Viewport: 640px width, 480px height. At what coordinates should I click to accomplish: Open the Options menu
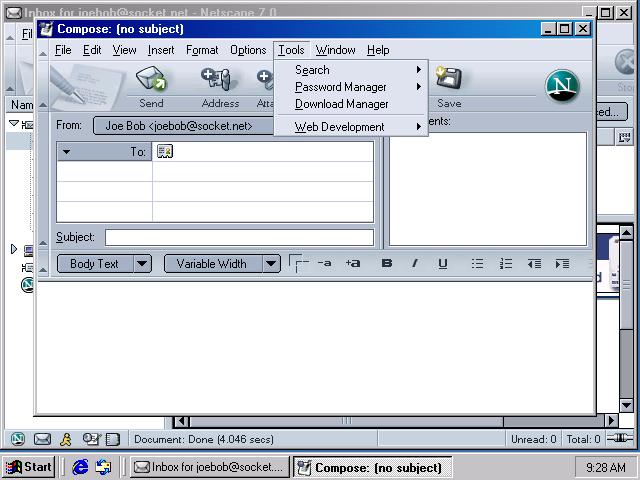248,50
